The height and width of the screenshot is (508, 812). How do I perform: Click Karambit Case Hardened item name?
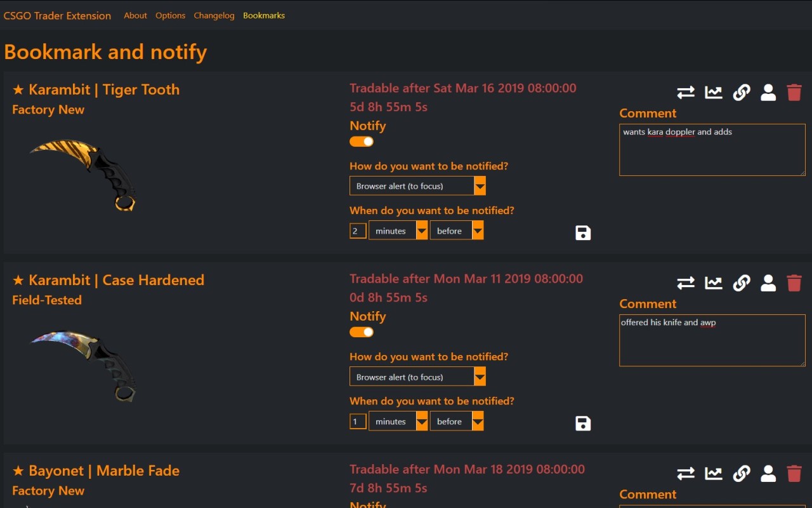(108, 280)
